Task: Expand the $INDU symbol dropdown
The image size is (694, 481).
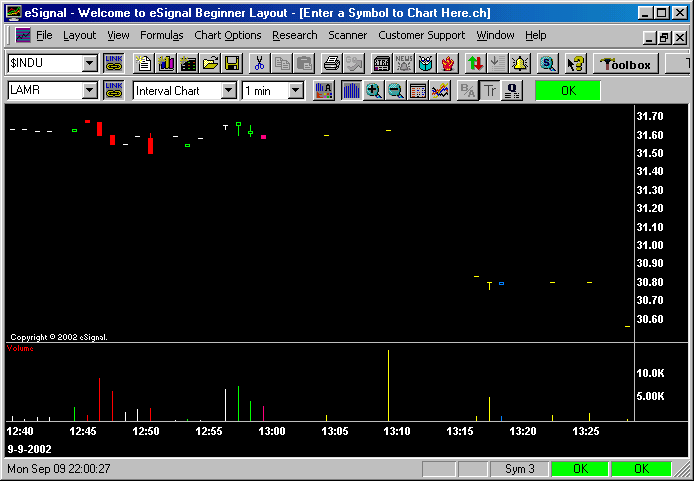Action: pyautogui.click(x=89, y=63)
